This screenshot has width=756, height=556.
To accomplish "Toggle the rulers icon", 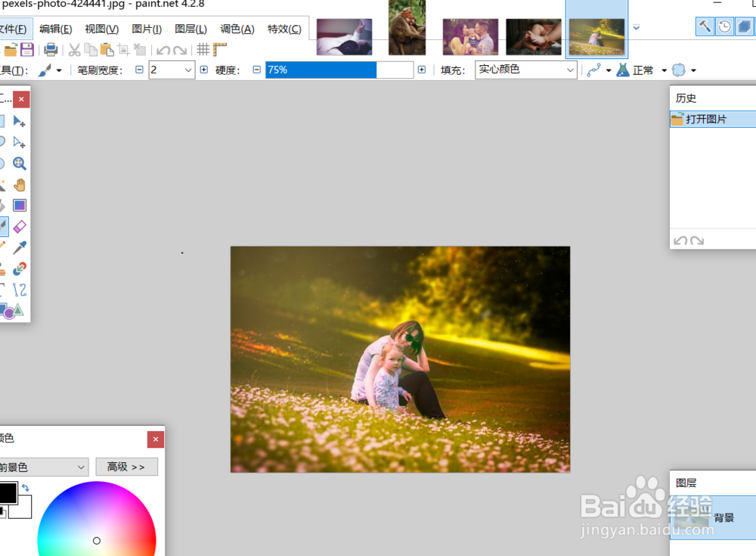I will (219, 49).
